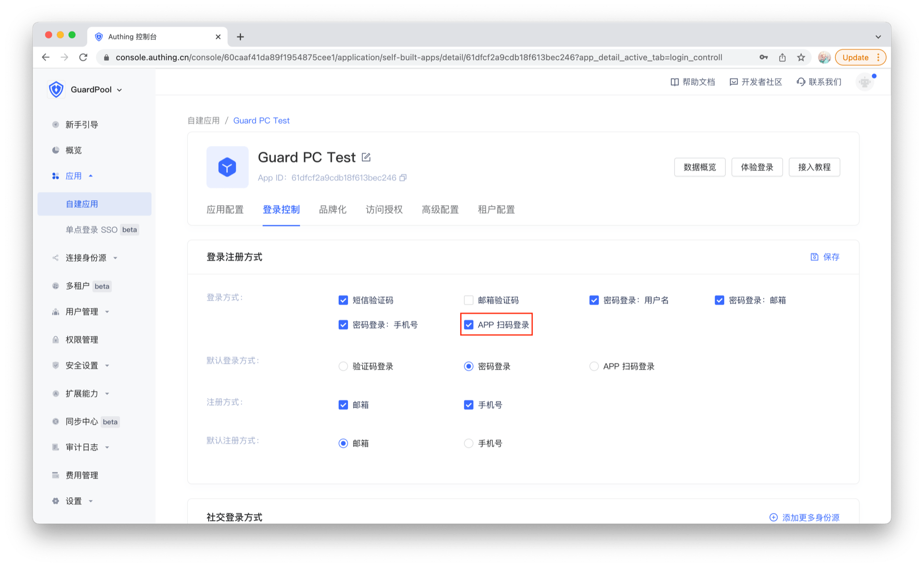Expand the 用户管理 sidebar section

point(82,312)
